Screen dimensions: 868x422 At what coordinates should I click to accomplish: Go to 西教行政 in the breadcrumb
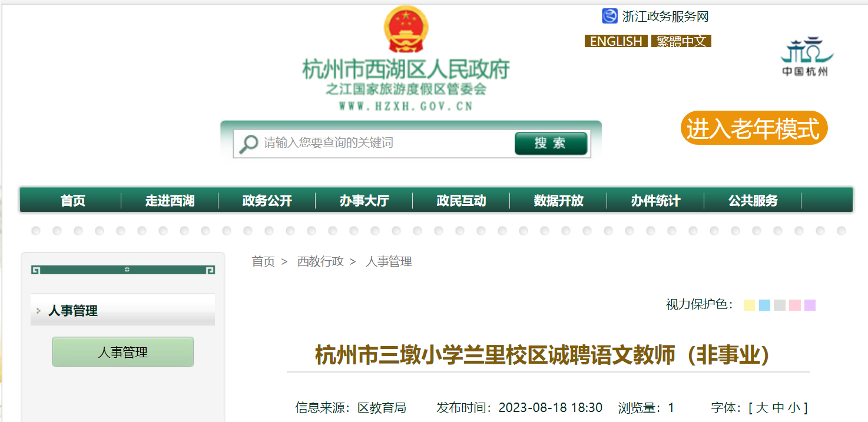coord(320,261)
